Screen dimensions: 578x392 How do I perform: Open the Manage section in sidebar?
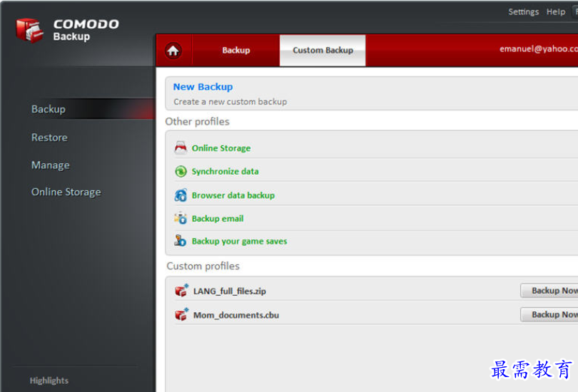coord(50,165)
